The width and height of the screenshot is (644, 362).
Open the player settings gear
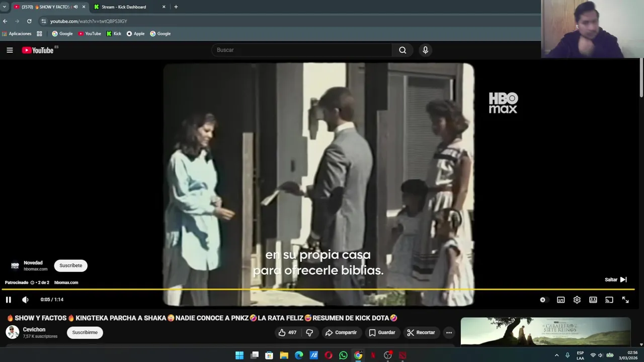click(x=577, y=300)
